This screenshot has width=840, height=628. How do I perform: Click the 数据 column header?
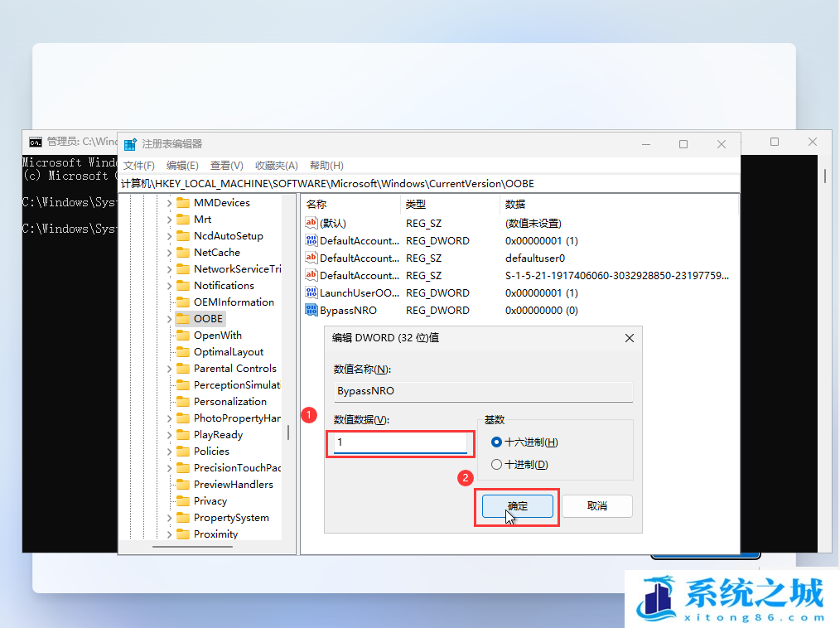[x=619, y=204]
